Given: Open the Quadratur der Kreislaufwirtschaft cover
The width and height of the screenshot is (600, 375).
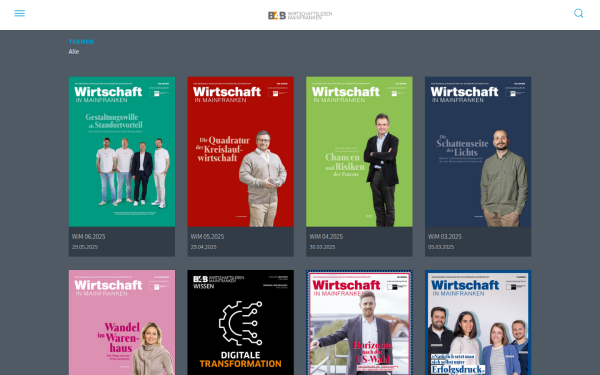Looking at the screenshot, I should pyautogui.click(x=240, y=152).
